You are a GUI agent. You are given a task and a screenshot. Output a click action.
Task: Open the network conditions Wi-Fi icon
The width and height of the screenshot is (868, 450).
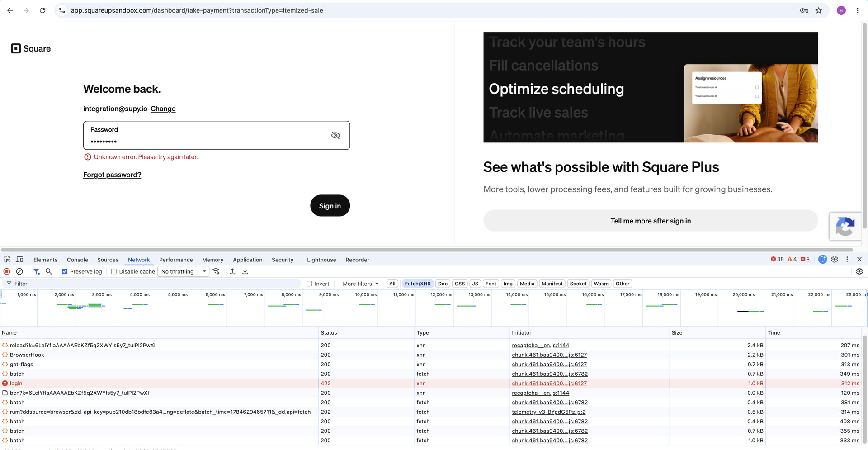pos(216,271)
